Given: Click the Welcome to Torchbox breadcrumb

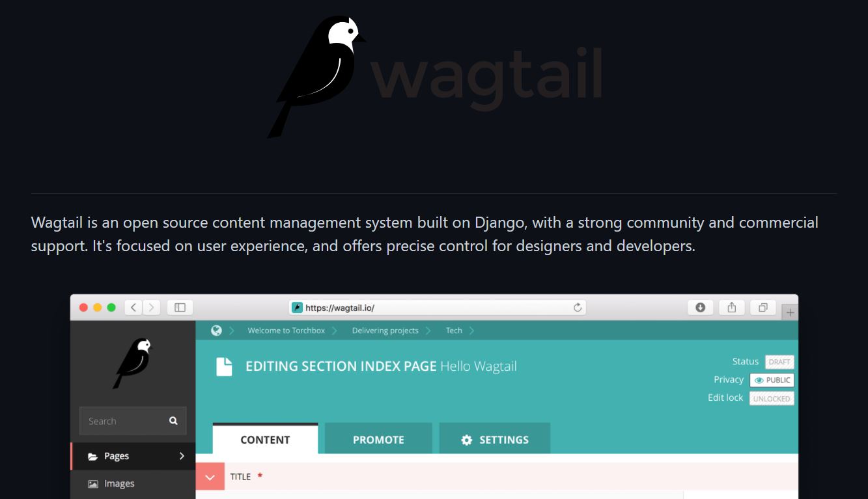Looking at the screenshot, I should point(286,330).
